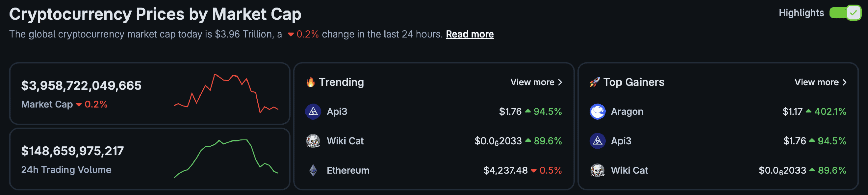Click the Ethereum logo icon
Image resolution: width=868 pixels, height=195 pixels.
[x=313, y=170]
